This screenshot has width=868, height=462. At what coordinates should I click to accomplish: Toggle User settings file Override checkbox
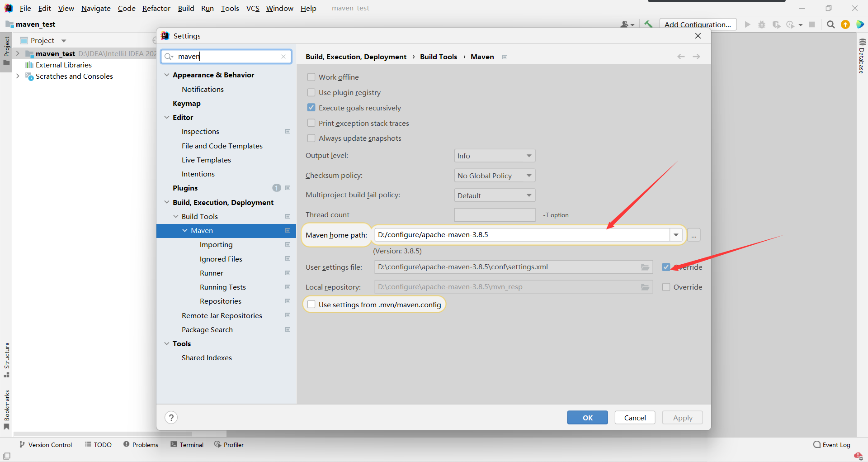tap(666, 267)
